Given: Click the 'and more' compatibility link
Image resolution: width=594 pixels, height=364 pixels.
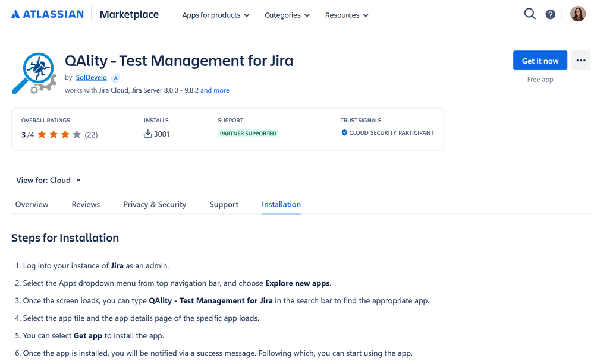Looking at the screenshot, I should pyautogui.click(x=215, y=90).
